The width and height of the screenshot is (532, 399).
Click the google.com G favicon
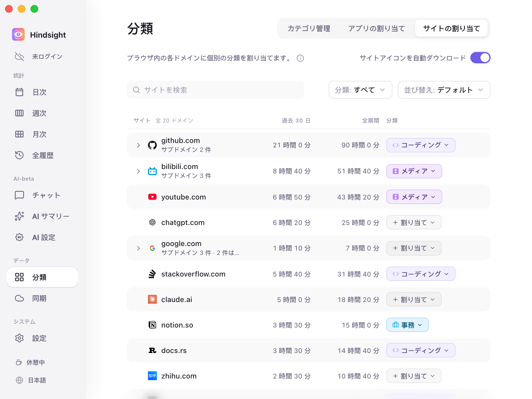(152, 248)
